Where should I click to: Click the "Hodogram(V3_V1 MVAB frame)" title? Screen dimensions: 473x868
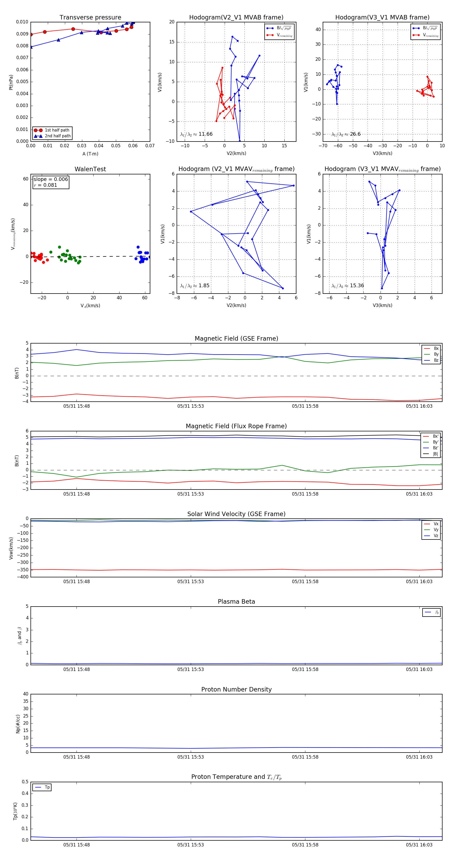[382, 18]
